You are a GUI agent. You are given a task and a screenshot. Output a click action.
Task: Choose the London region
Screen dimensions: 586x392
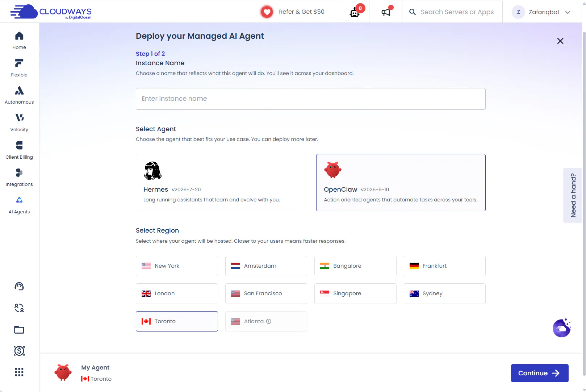[x=177, y=293]
